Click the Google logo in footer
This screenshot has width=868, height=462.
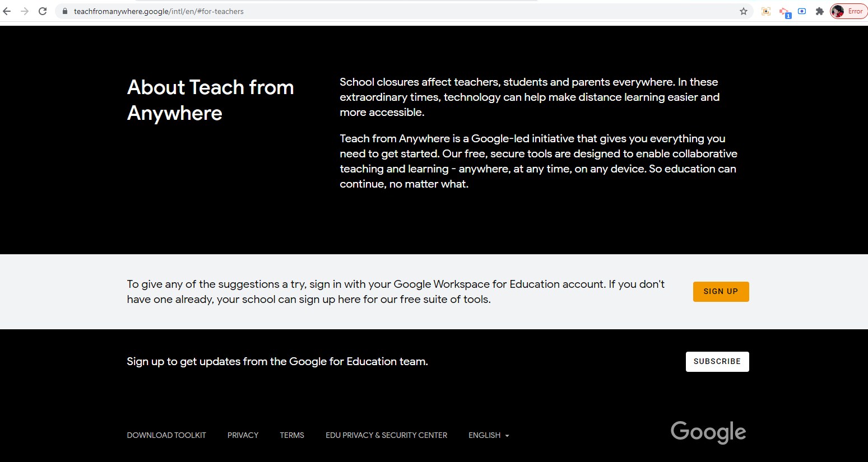coord(708,432)
